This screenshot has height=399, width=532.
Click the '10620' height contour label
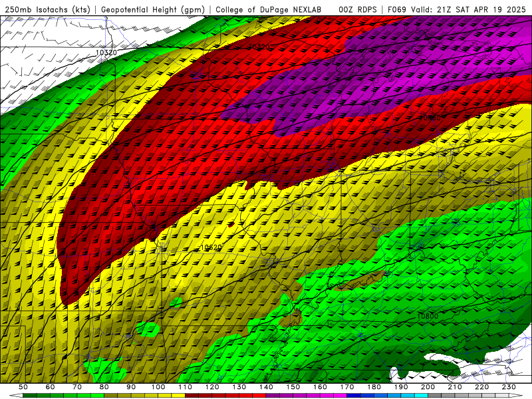tap(211, 247)
